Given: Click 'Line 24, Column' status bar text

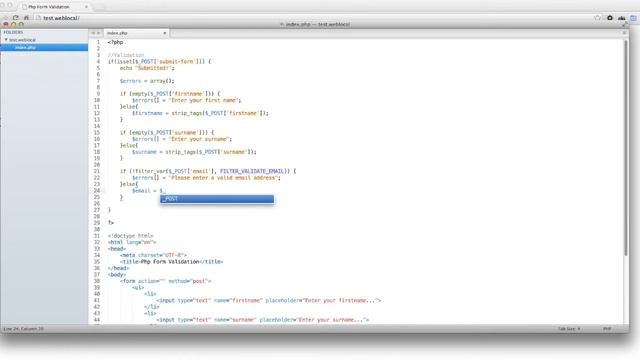Looking at the screenshot, I should coord(23,329).
